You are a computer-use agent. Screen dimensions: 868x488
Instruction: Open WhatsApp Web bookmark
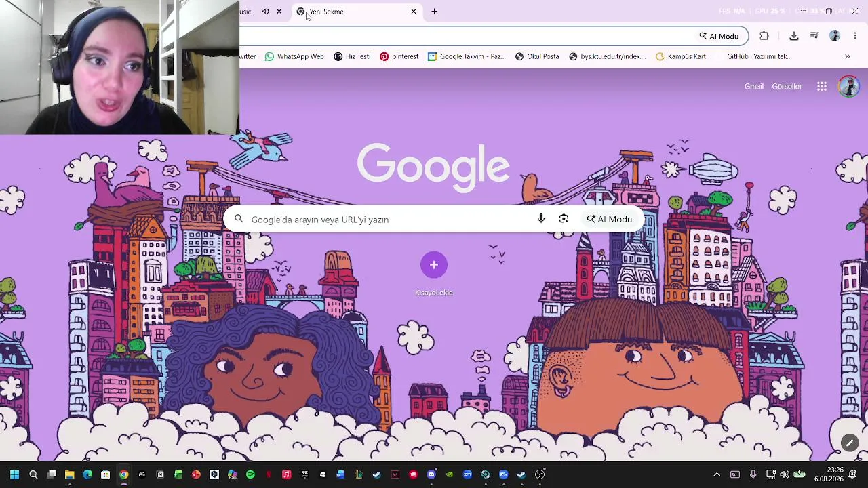pos(294,56)
